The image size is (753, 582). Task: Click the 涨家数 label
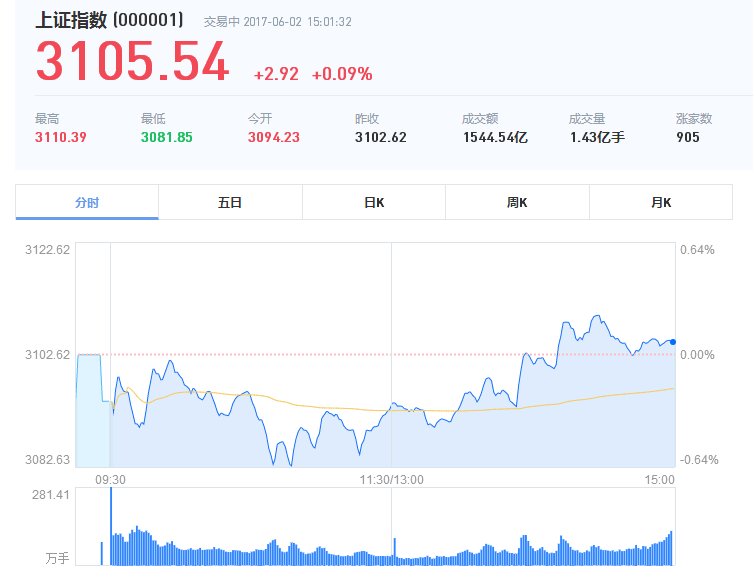click(x=694, y=119)
